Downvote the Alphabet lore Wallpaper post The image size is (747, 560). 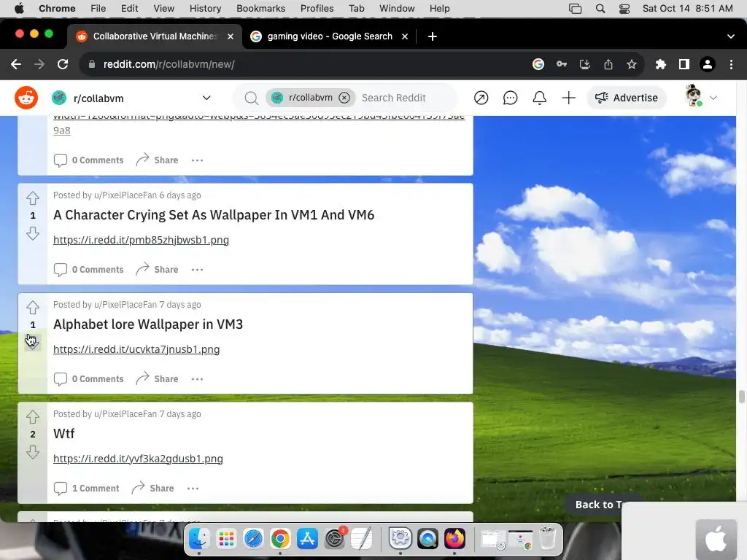click(32, 343)
